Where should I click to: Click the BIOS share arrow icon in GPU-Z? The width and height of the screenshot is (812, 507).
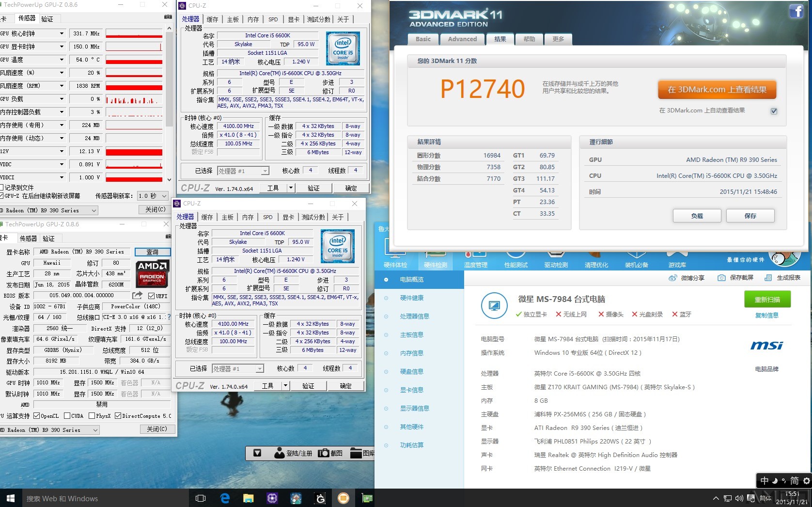point(138,295)
